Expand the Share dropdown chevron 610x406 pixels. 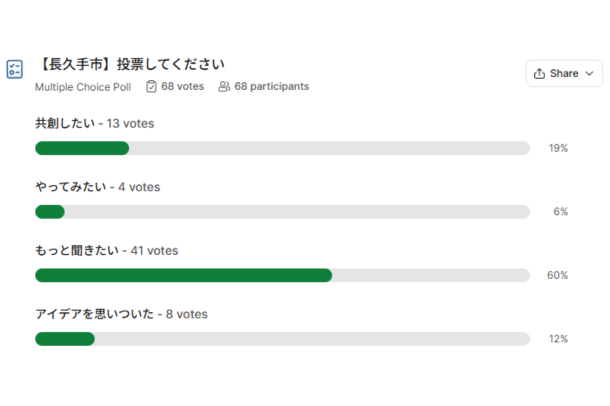589,74
